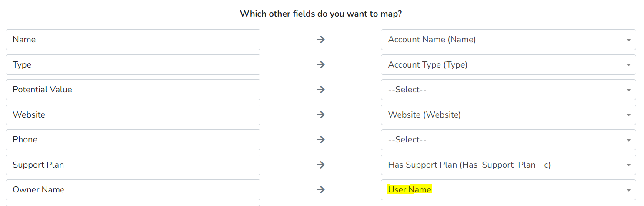
Task: Click the arrow icon beside Phone field
Action: (321, 140)
